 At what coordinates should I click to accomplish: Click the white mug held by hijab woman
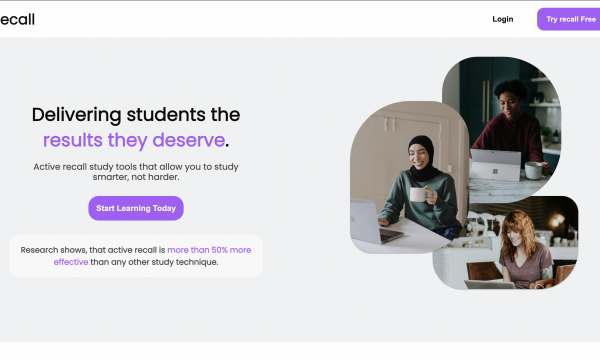(x=418, y=194)
